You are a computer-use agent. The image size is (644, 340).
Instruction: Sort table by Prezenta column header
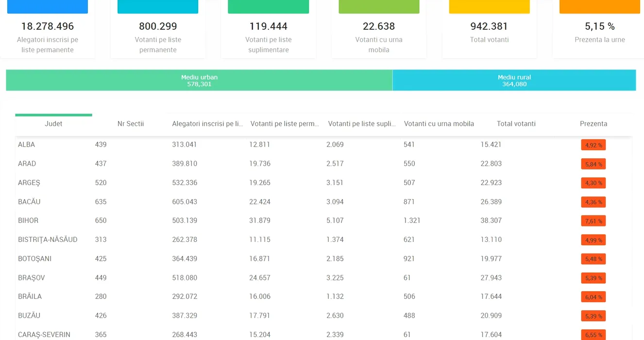click(593, 124)
